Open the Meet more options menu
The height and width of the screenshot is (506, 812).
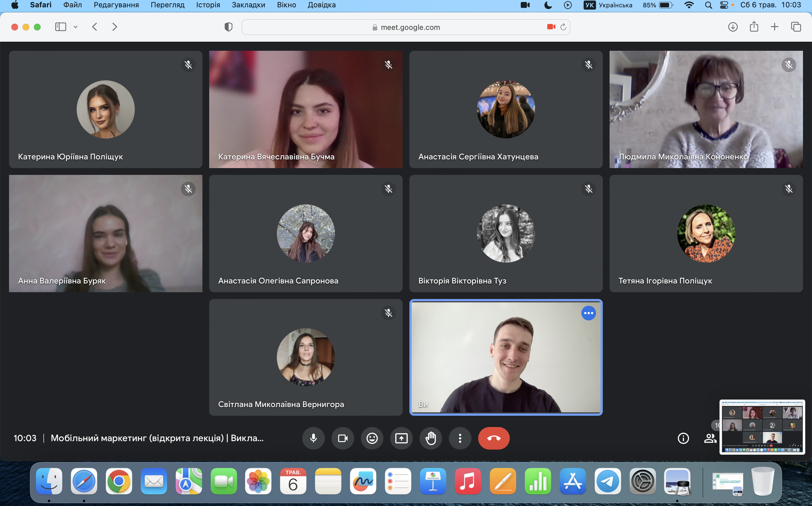pos(460,438)
